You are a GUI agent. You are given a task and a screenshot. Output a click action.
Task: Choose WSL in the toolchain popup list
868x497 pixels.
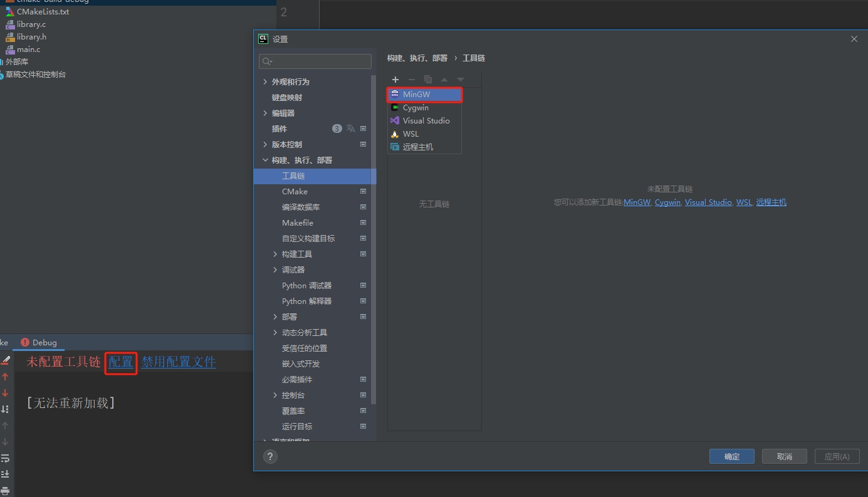(410, 134)
